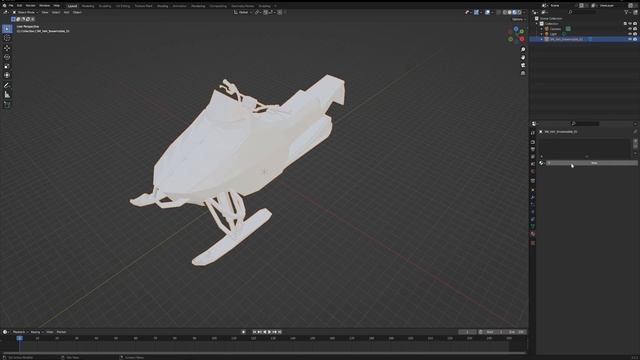Open the Edit menu
This screenshot has height=360, width=640.
pyautogui.click(x=19, y=6)
